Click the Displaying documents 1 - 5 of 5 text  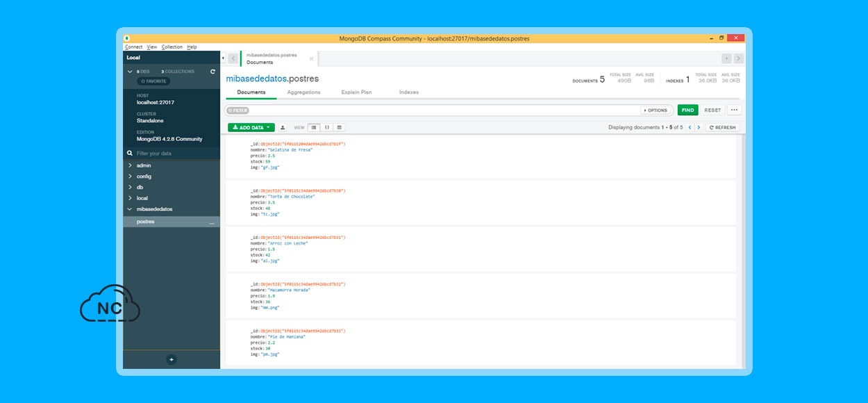pos(646,128)
